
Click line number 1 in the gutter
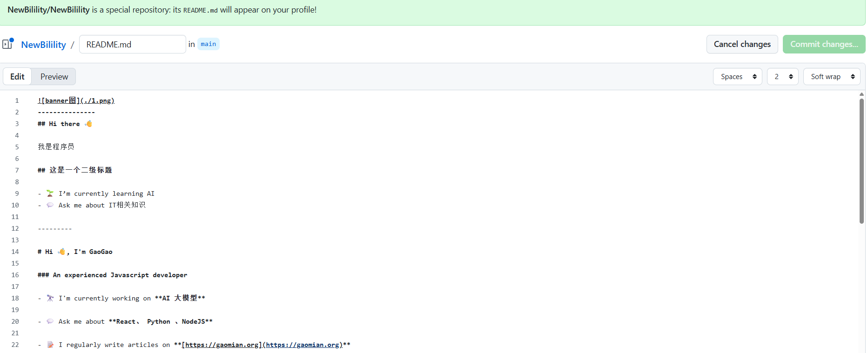[17, 100]
